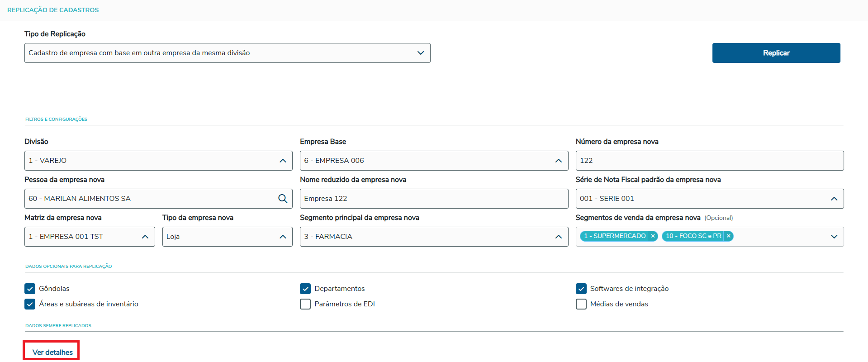Expand Segmentos de venda chevron
Screen dimensions: 868x362
coord(834,237)
